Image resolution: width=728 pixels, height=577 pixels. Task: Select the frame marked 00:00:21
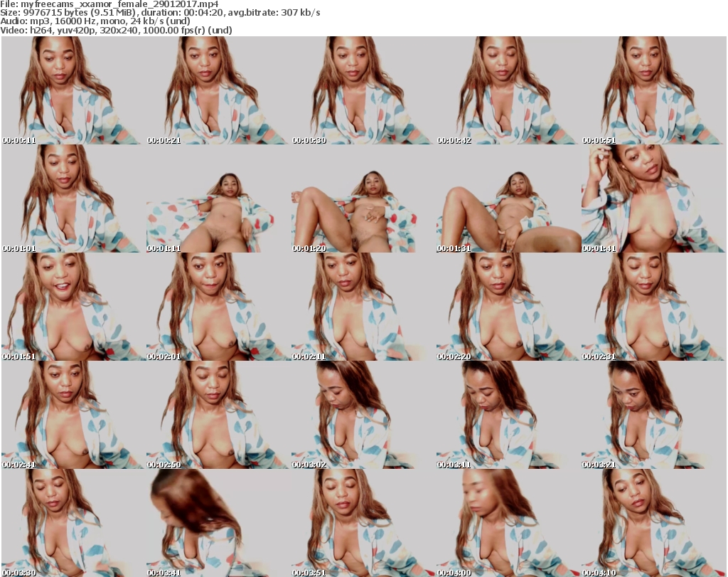pos(218,90)
